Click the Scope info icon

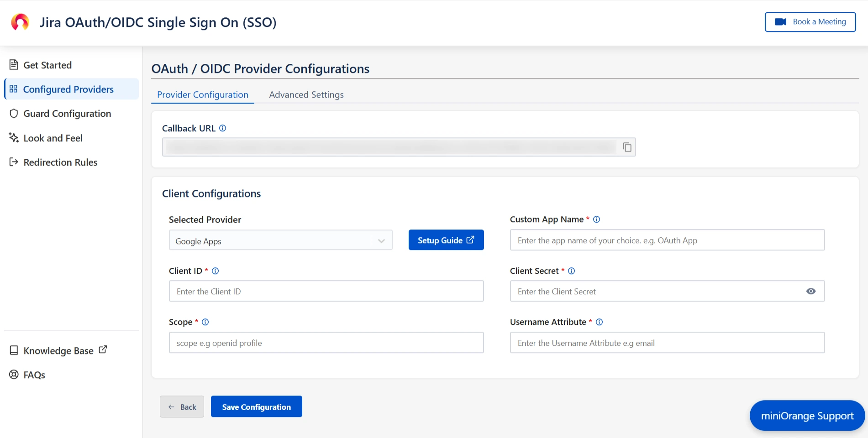(205, 322)
